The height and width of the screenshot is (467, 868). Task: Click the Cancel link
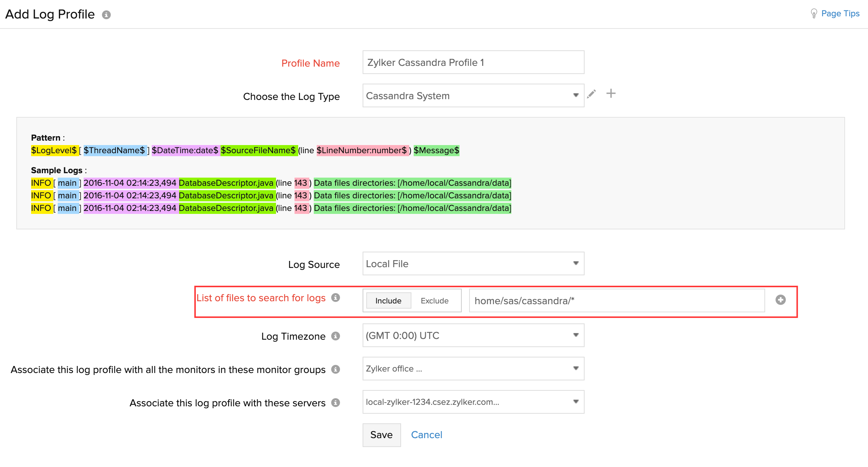pyautogui.click(x=426, y=435)
